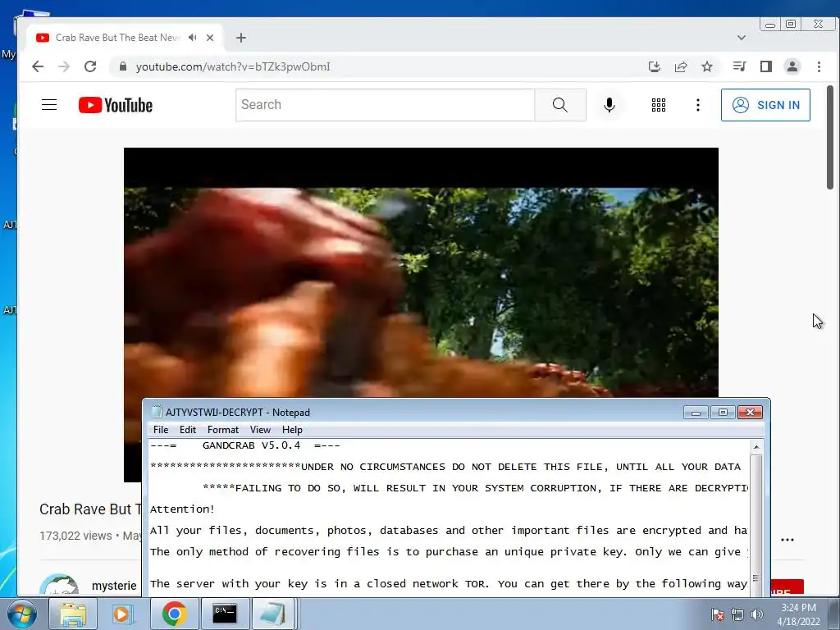The image size is (840, 630).
Task: Open the Chrome profile avatar
Action: (792, 66)
